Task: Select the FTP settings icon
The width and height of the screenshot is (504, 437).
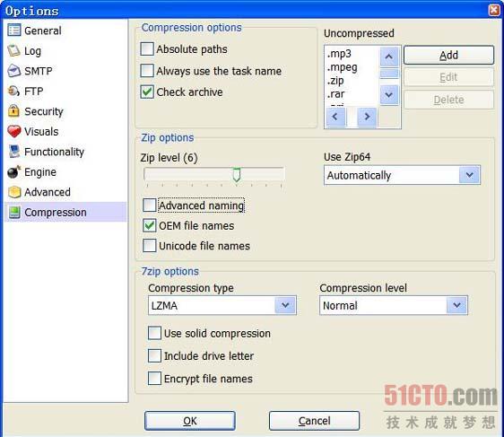Action: [x=14, y=91]
